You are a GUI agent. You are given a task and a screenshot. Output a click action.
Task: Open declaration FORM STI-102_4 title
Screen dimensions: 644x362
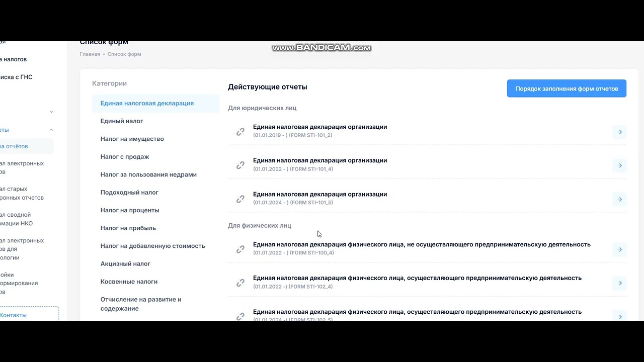tap(417, 278)
